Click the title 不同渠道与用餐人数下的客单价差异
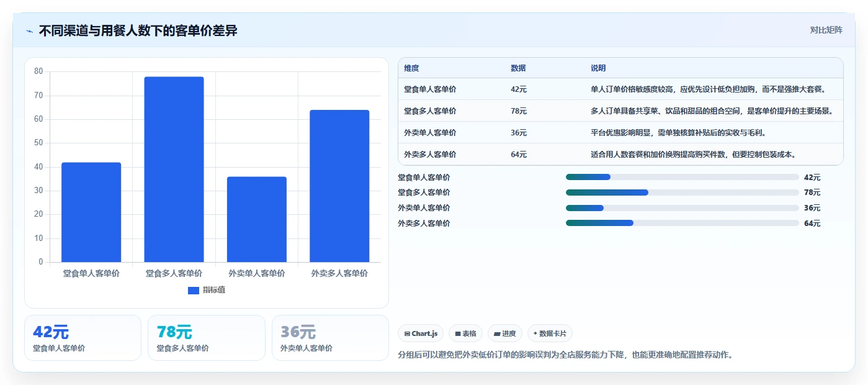Viewport: 868px width, 385px height. tap(138, 31)
